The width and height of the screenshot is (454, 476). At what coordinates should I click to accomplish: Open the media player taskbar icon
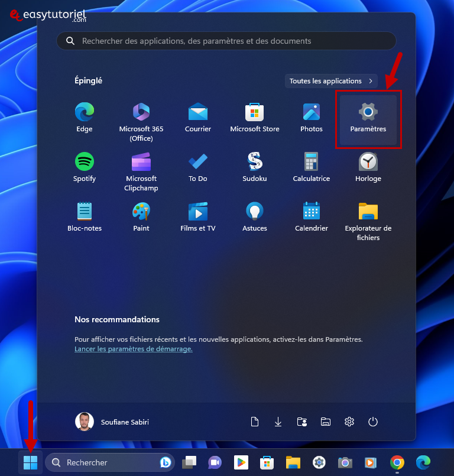pyautogui.click(x=371, y=462)
